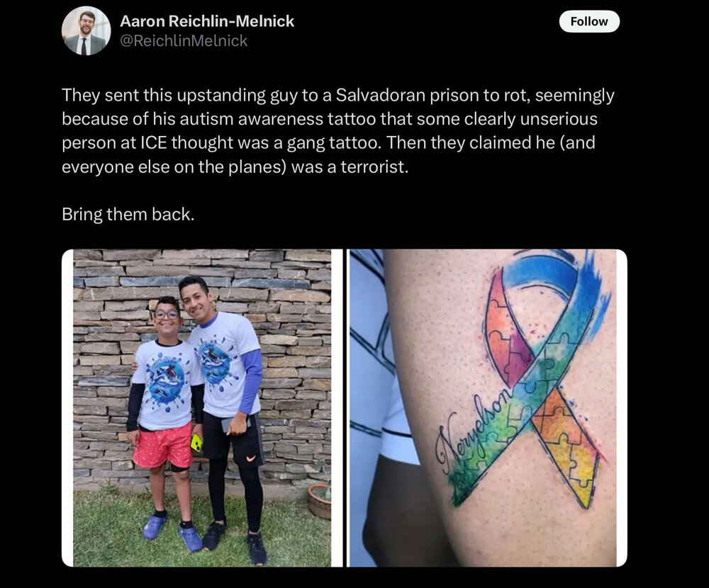709x588 pixels.
Task: Click the yellow phone in boy's hand
Action: [196, 443]
